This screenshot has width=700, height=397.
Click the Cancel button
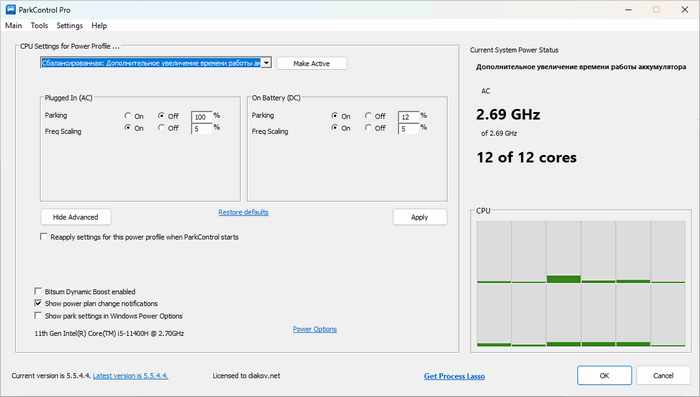click(663, 376)
